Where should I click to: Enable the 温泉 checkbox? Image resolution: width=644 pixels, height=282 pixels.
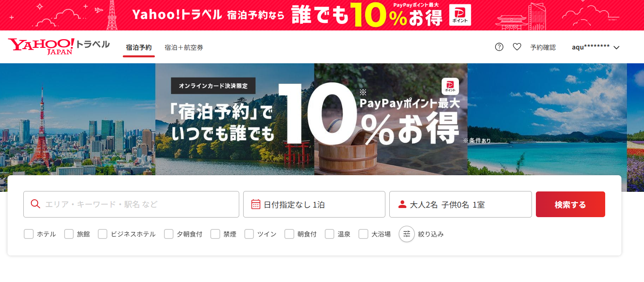[x=330, y=234]
